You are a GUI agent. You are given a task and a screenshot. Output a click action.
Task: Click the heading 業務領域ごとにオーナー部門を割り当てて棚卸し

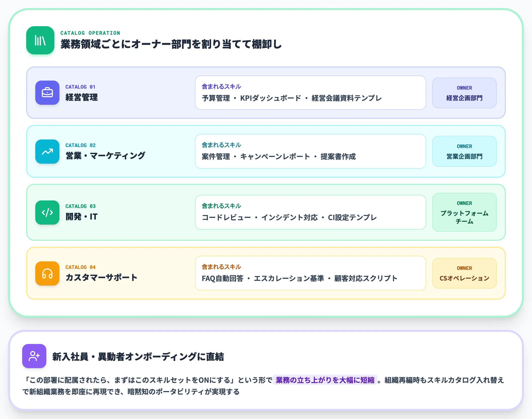pyautogui.click(x=171, y=44)
